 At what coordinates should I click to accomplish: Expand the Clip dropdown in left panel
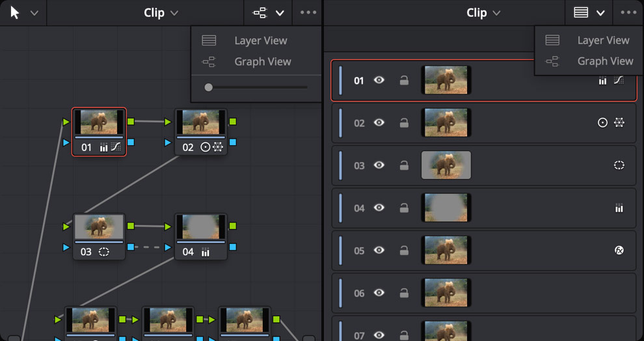point(161,13)
